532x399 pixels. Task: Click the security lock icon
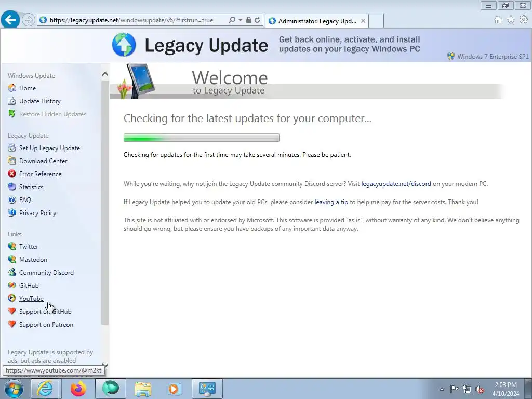249,20
